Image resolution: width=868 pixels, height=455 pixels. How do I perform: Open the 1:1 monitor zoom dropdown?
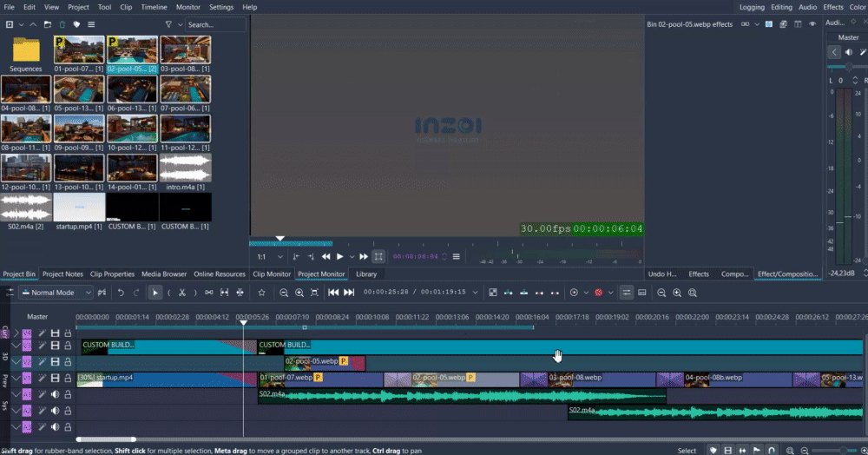pos(270,256)
